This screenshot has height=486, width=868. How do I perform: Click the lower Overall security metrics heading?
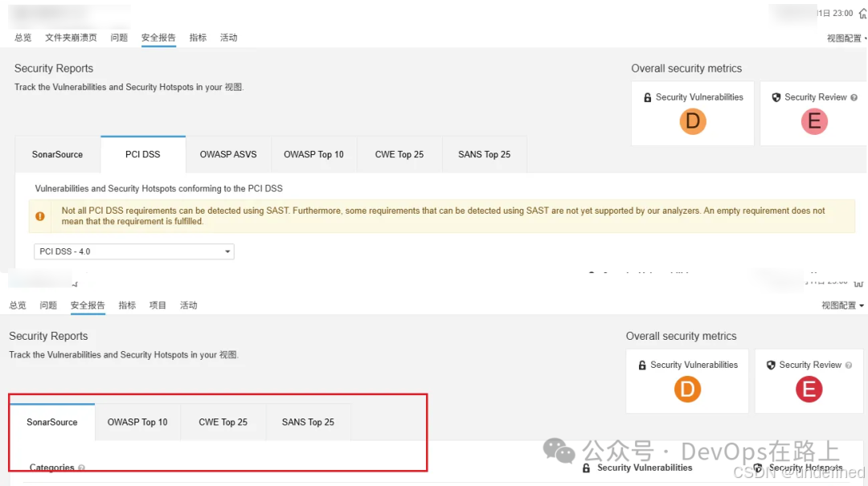tap(681, 336)
